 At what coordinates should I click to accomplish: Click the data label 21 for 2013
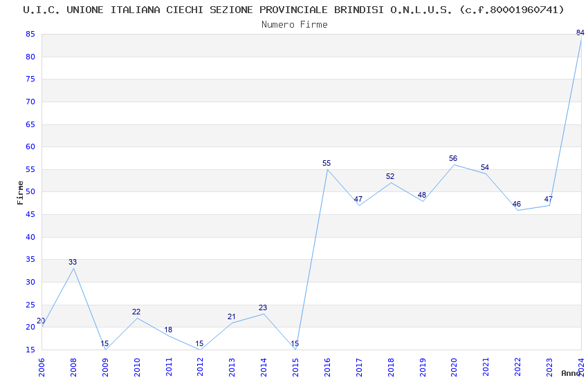pos(231,316)
